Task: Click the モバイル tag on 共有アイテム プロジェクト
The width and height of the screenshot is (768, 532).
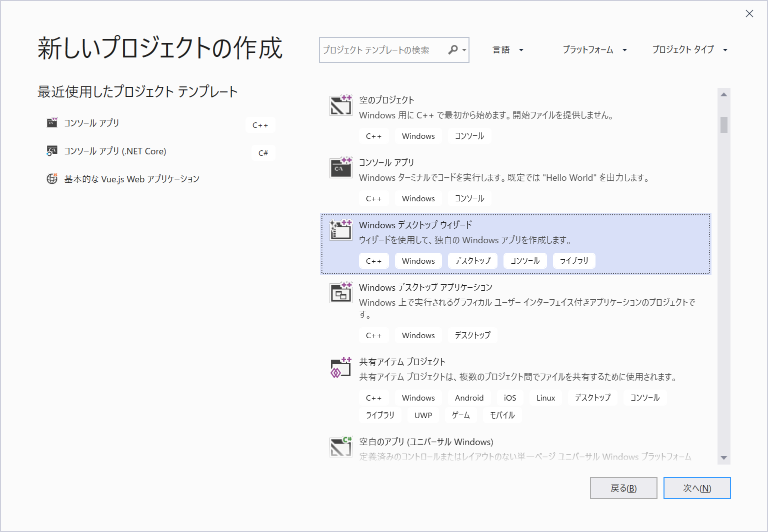Action: click(502, 415)
